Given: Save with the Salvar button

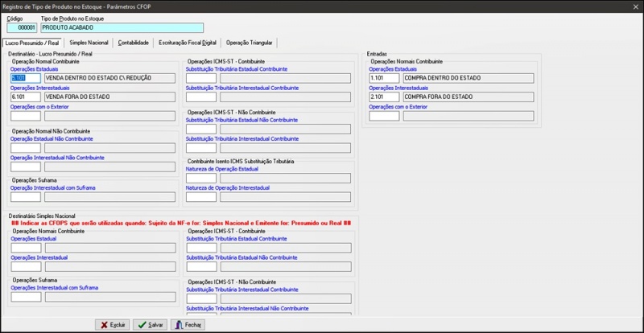Looking at the screenshot, I should click(x=150, y=324).
